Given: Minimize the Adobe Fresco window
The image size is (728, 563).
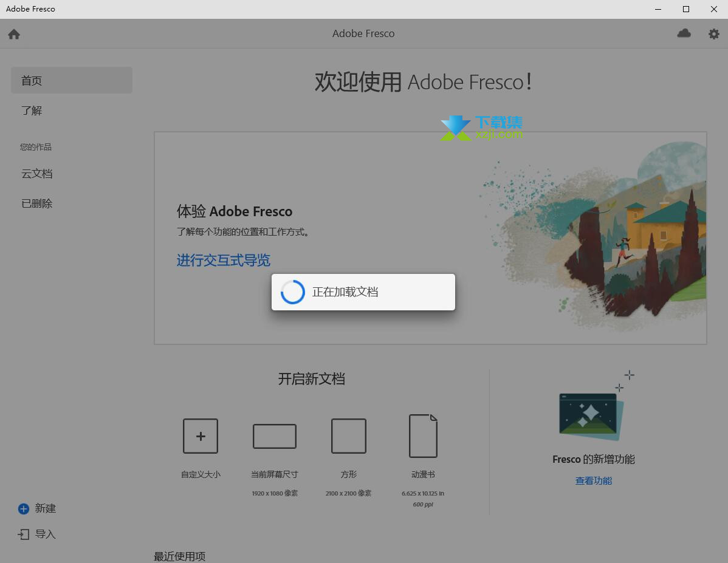Looking at the screenshot, I should click(658, 9).
